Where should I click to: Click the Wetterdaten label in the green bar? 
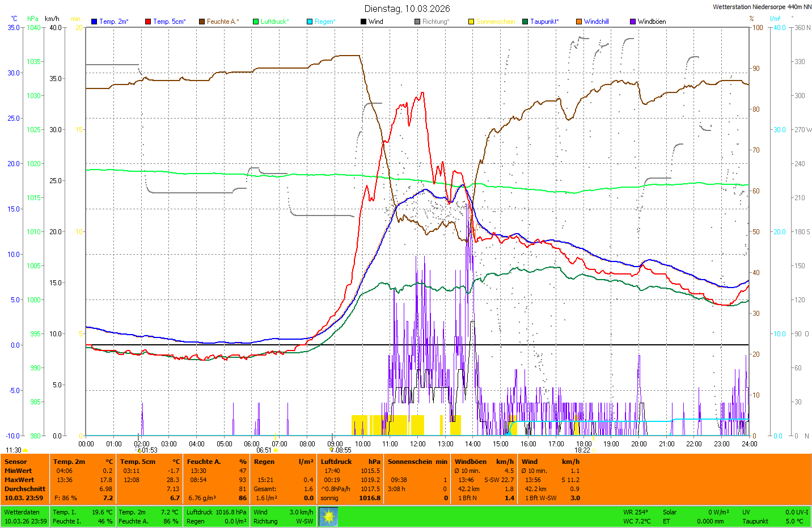pos(22,512)
